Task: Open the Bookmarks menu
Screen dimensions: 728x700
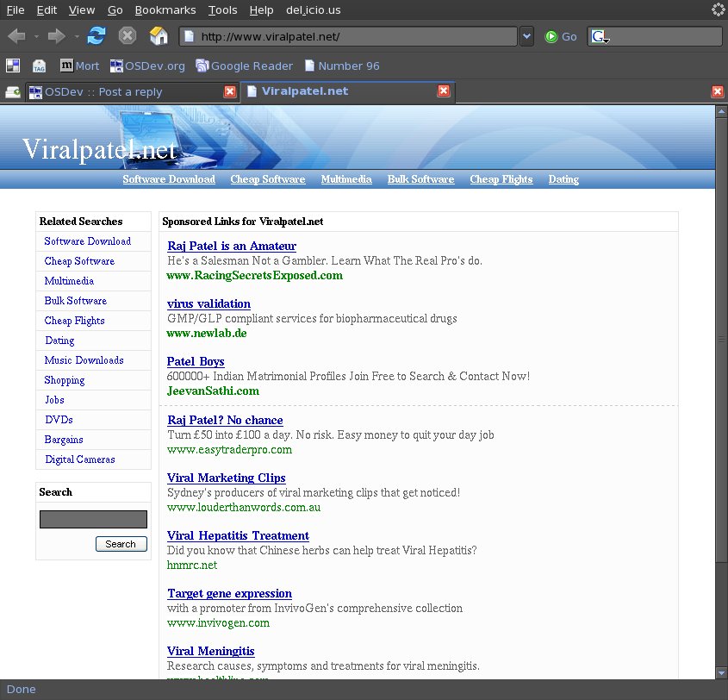Action: pyautogui.click(x=165, y=9)
